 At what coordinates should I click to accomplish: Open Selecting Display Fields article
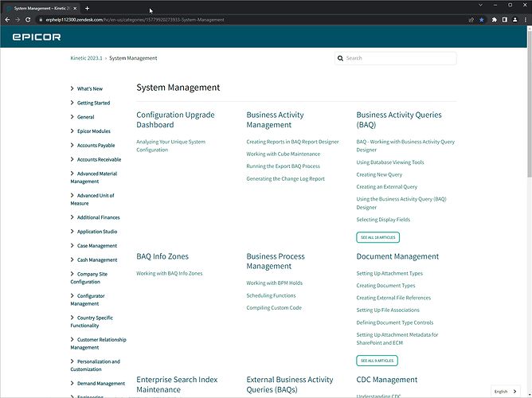pos(383,220)
